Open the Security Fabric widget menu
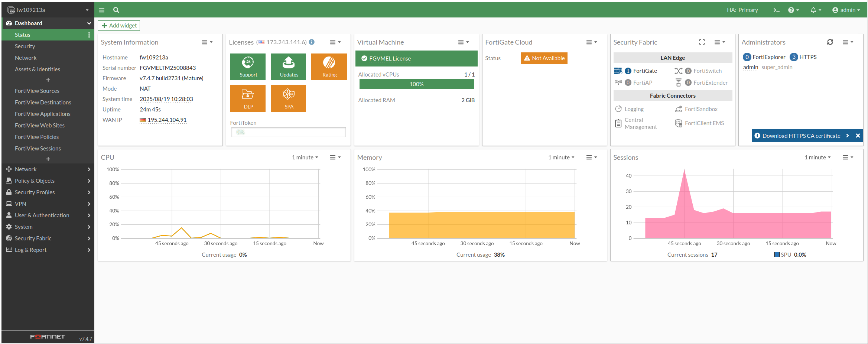The width and height of the screenshot is (868, 344). click(x=719, y=42)
